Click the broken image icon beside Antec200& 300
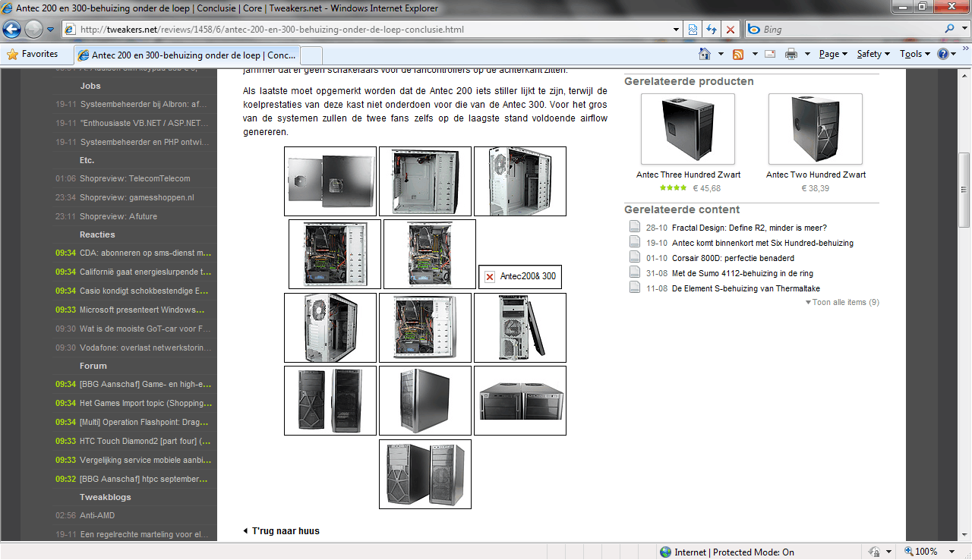972x560 pixels. pyautogui.click(x=490, y=277)
